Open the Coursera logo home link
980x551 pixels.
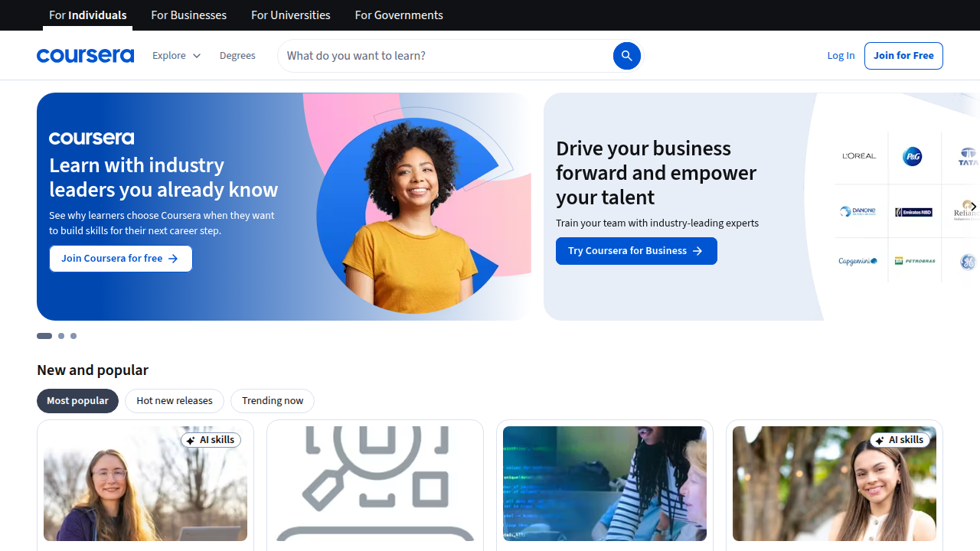(x=85, y=56)
